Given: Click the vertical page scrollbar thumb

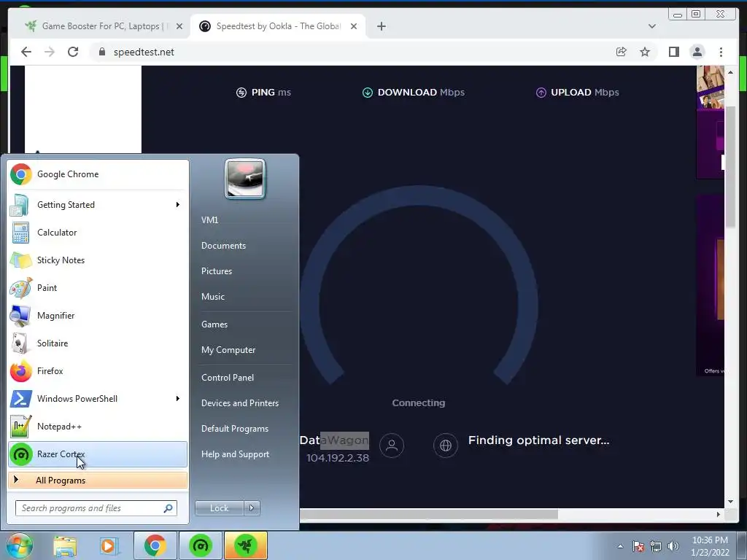Looking at the screenshot, I should pos(730,167).
